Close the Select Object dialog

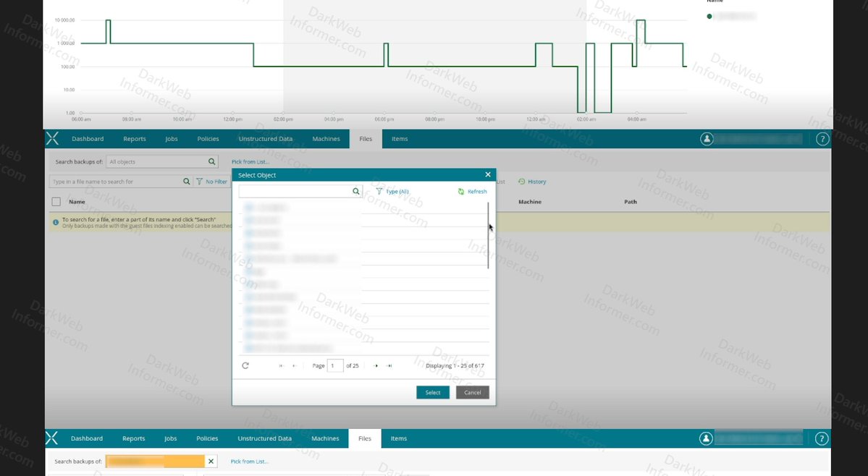click(488, 174)
